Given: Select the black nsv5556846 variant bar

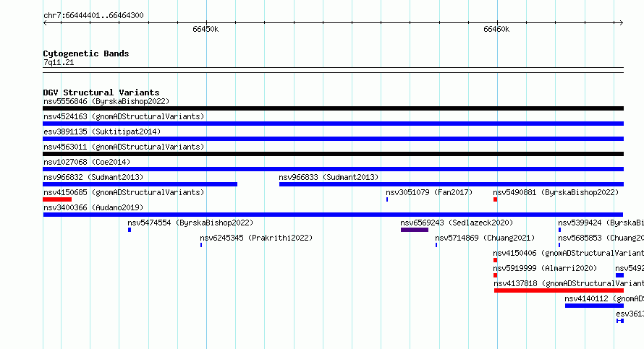Looking at the screenshot, I should pyautogui.click(x=333, y=108).
